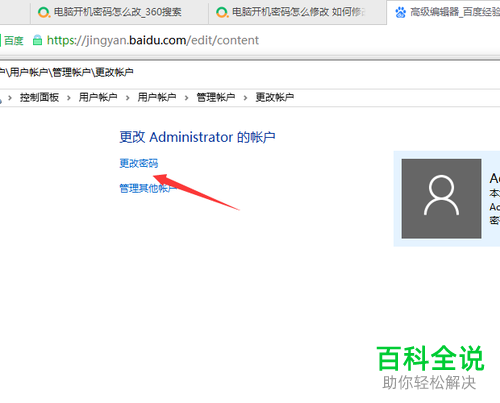Click the 百度 site label in address bar
The width and height of the screenshot is (500, 403).
14,41
